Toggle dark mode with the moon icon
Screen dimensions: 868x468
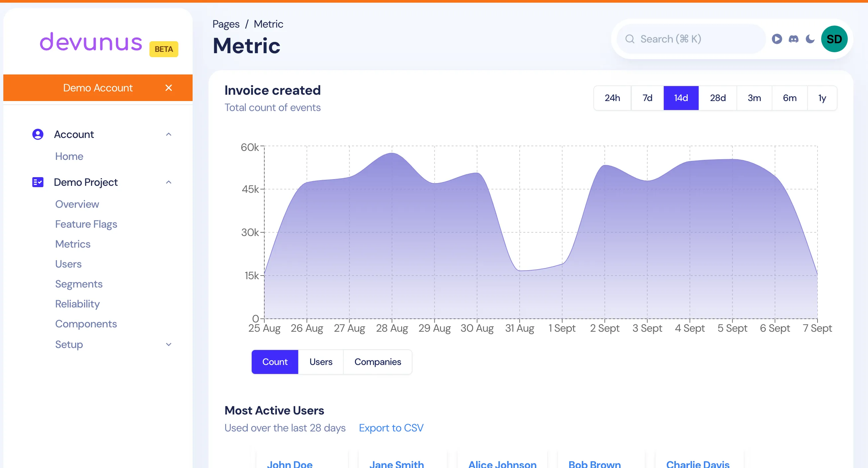click(810, 39)
